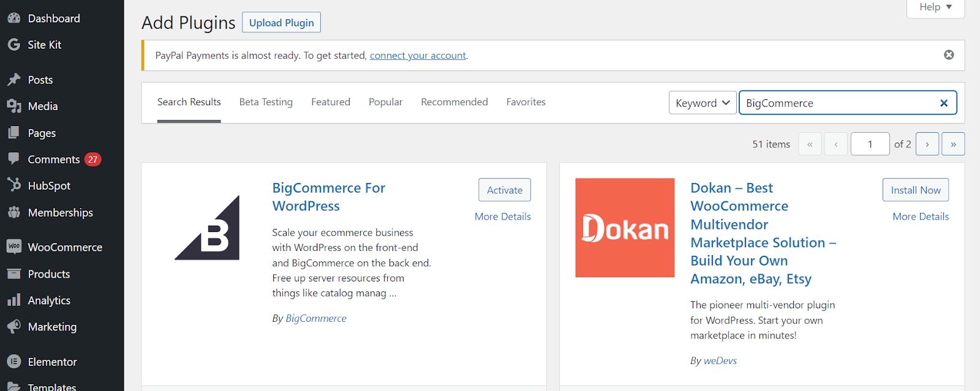Open Comments menu item

point(54,159)
